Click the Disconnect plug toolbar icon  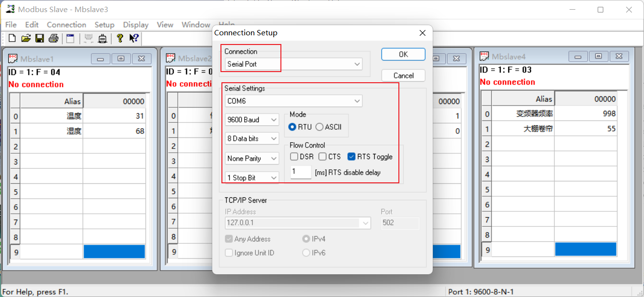(102, 38)
